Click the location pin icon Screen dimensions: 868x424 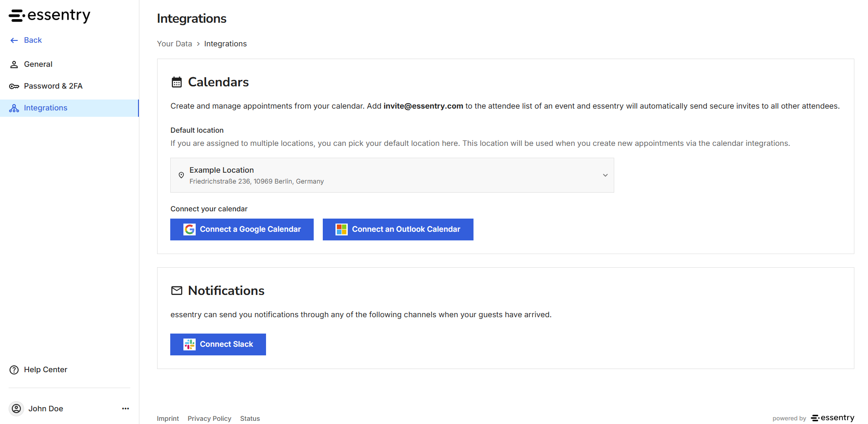click(x=181, y=175)
